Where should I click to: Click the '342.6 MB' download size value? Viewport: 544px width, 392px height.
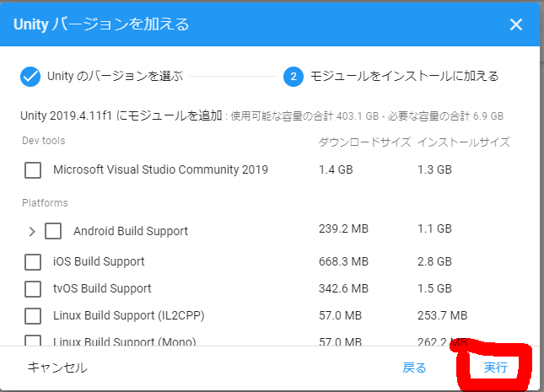coord(343,288)
